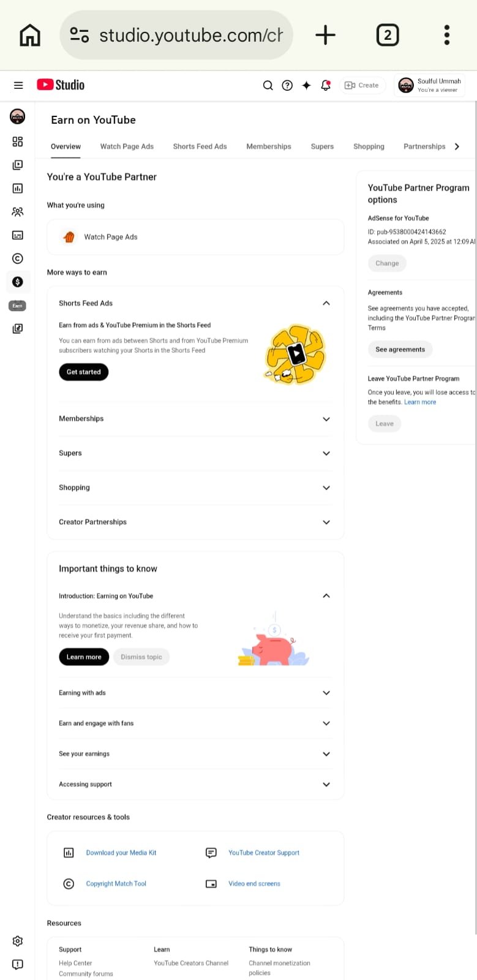Open Dashboard icon in left sidebar
The width and height of the screenshot is (477, 980).
[x=18, y=141]
